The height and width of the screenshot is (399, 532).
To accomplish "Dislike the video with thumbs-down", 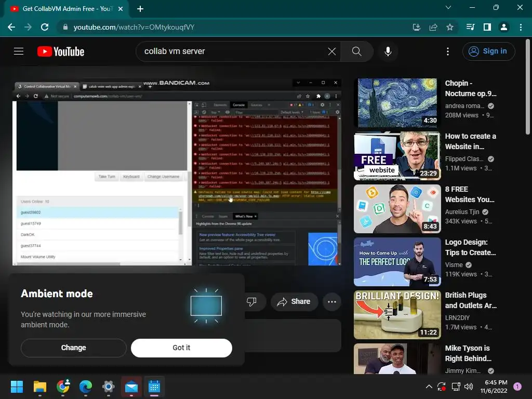I will (252, 302).
